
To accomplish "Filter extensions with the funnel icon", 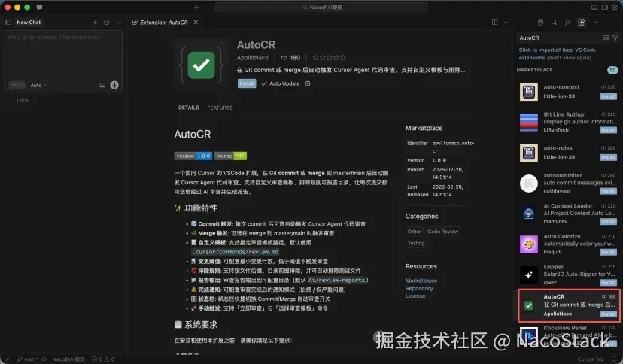I will (615, 38).
